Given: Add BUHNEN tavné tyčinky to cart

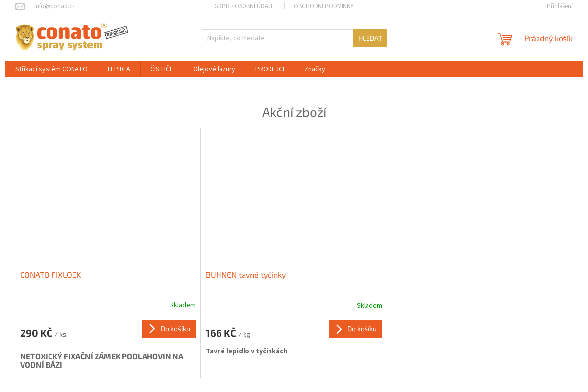Looking at the screenshot, I should point(355,329).
